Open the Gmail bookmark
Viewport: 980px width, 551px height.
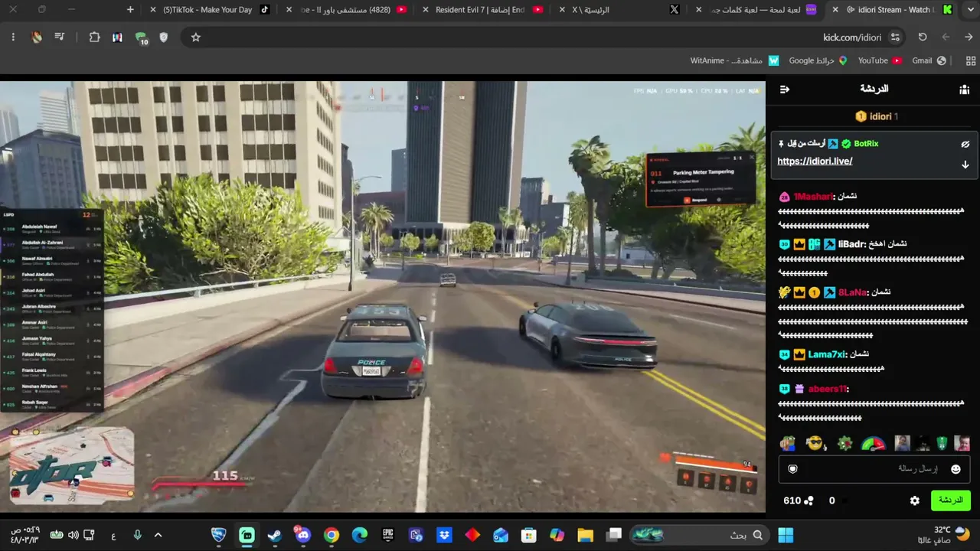[928, 60]
